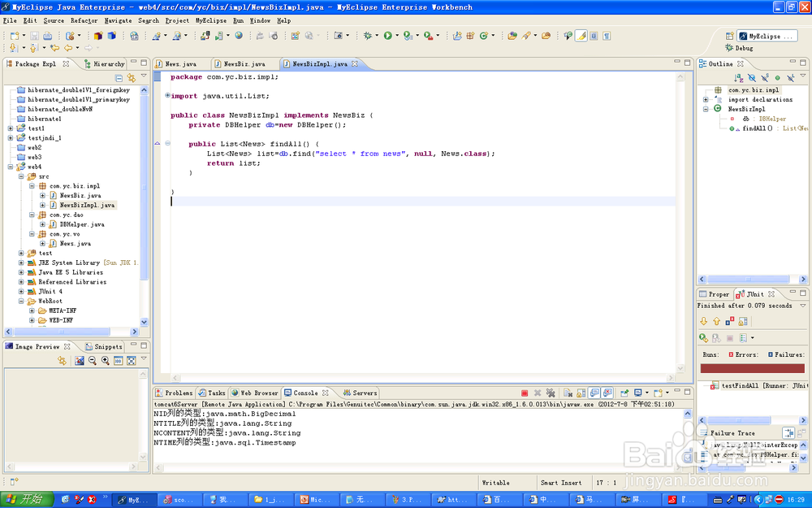Click the green Run toolbar icon

pyautogui.click(x=388, y=36)
